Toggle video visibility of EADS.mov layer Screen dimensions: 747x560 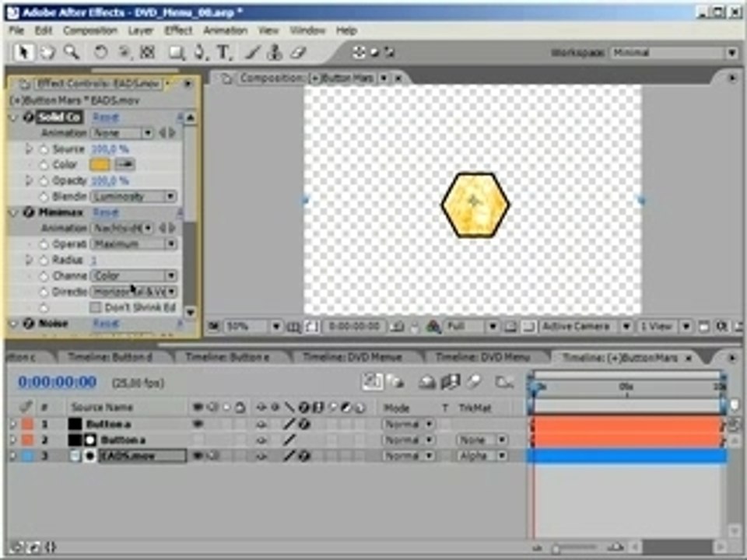[198, 456]
